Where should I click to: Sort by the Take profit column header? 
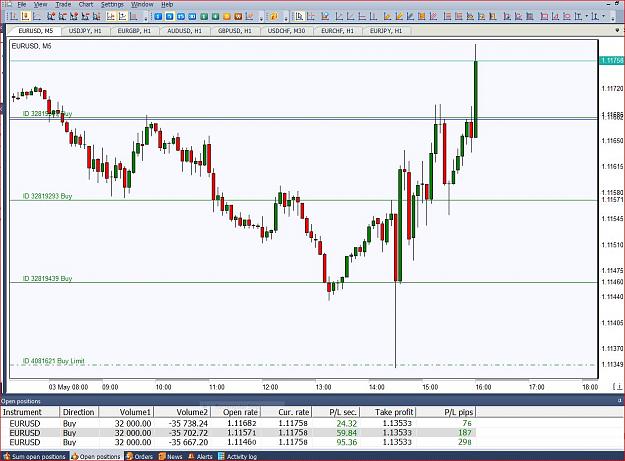[389, 412]
